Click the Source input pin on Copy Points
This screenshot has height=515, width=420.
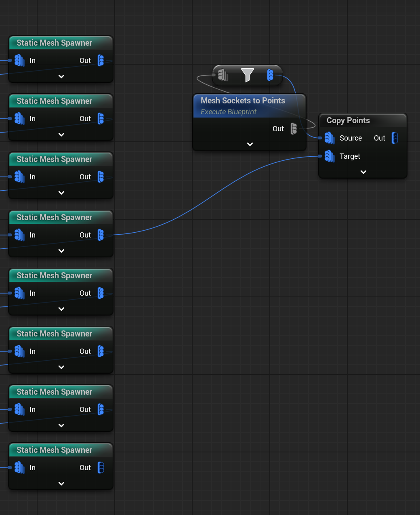(x=330, y=138)
